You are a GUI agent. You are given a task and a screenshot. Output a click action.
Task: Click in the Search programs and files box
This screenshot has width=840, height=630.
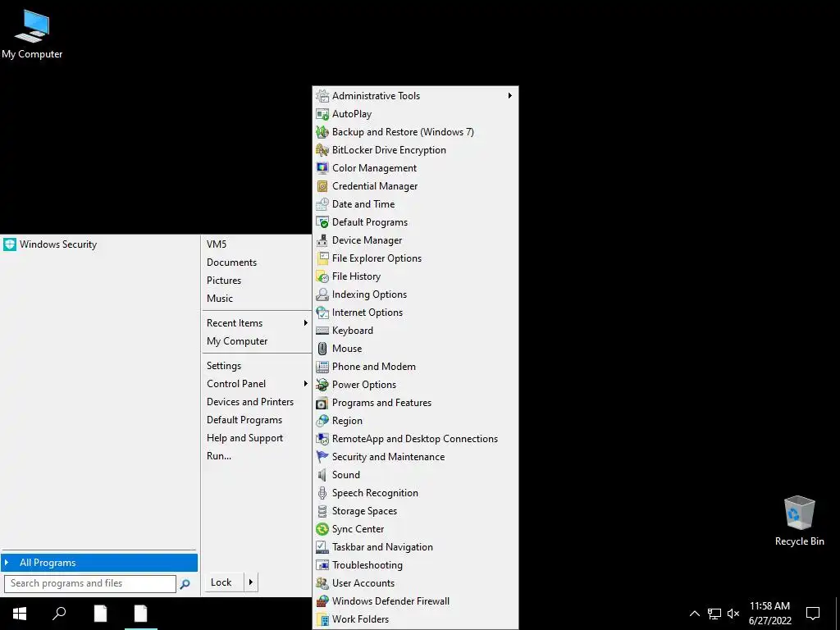click(90, 583)
